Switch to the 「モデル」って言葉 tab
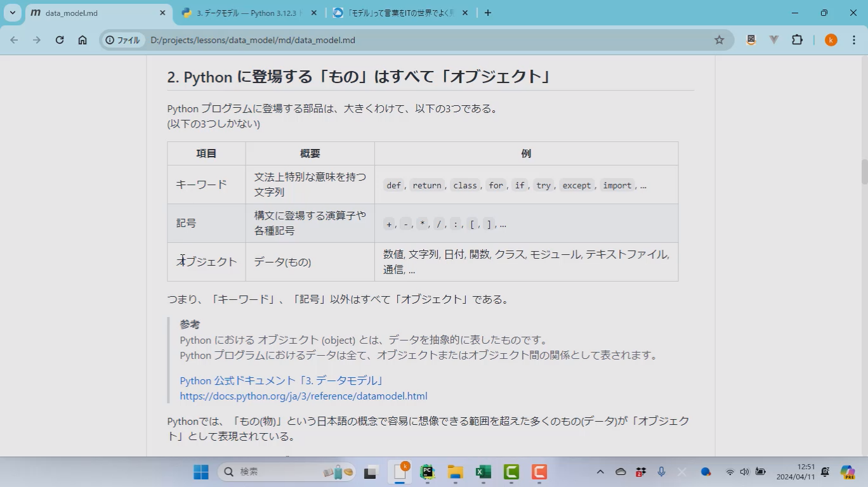The width and height of the screenshot is (868, 487). (393, 13)
